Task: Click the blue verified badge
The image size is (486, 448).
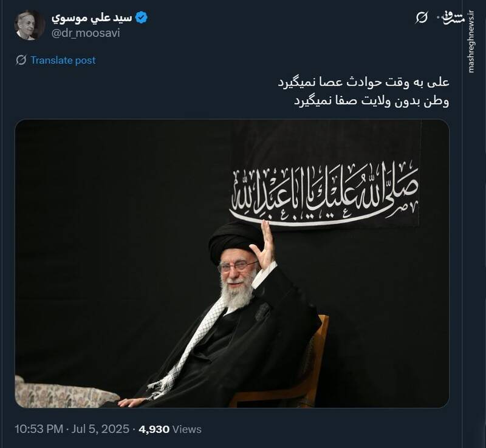Action: click(x=142, y=18)
